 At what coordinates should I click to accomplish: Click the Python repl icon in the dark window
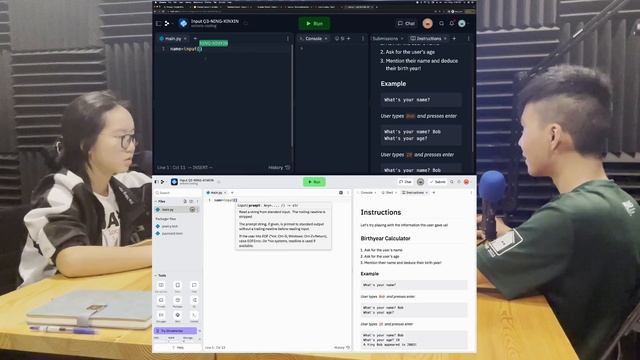point(183,24)
